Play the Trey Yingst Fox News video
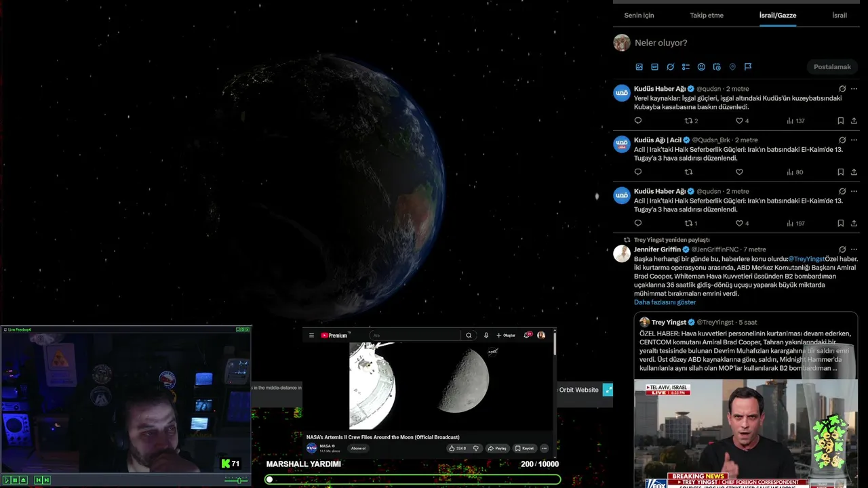The height and width of the screenshot is (488, 868). (746, 434)
